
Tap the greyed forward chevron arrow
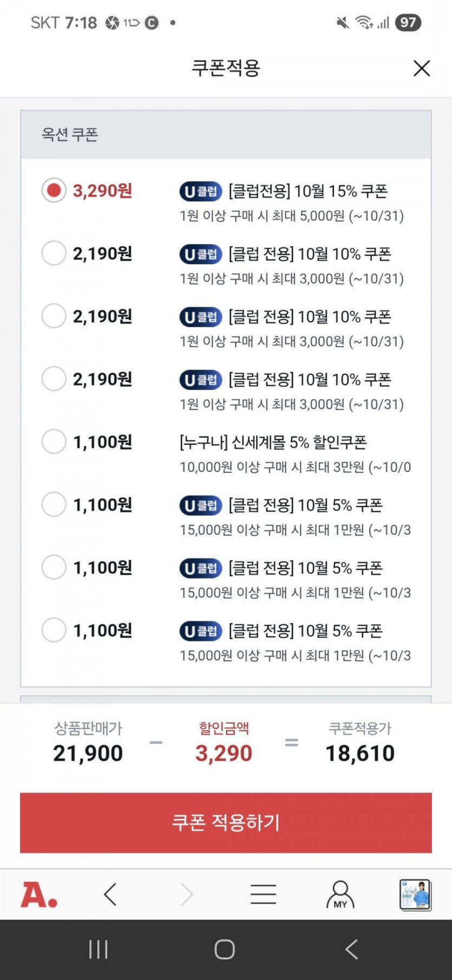pos(187,894)
